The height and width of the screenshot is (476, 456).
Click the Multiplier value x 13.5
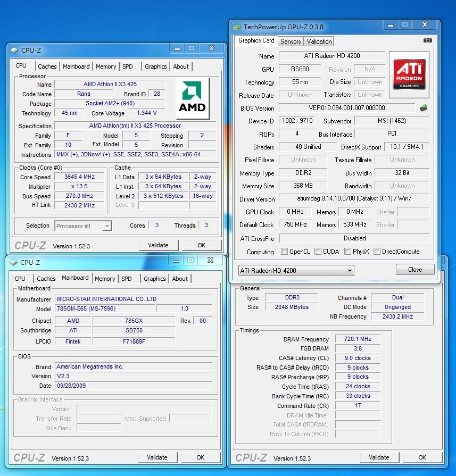80,186
